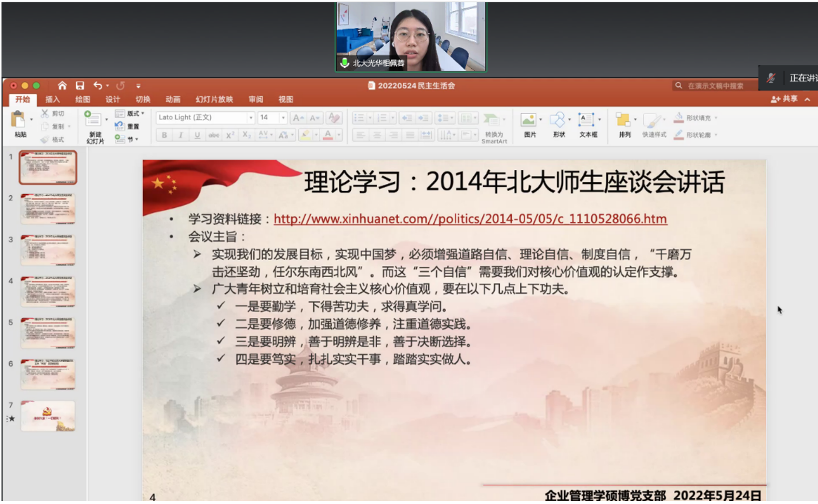
Task: Click the Text Box (文本框) icon
Action: point(585,120)
